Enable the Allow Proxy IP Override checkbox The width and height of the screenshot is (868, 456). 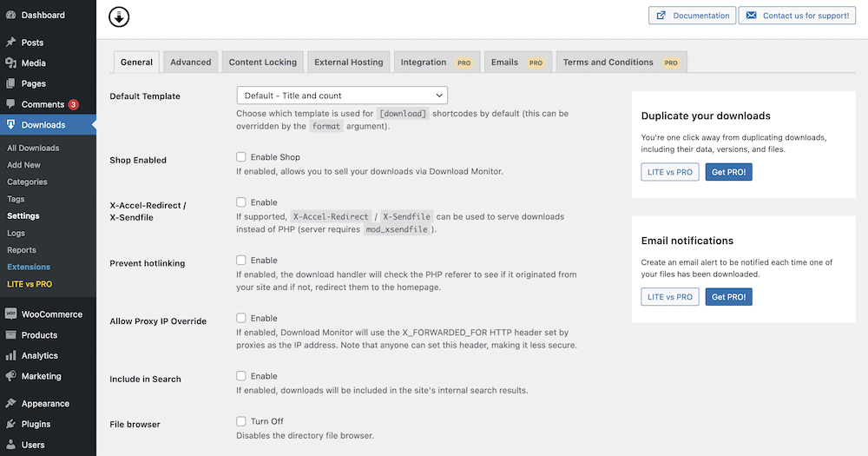240,318
